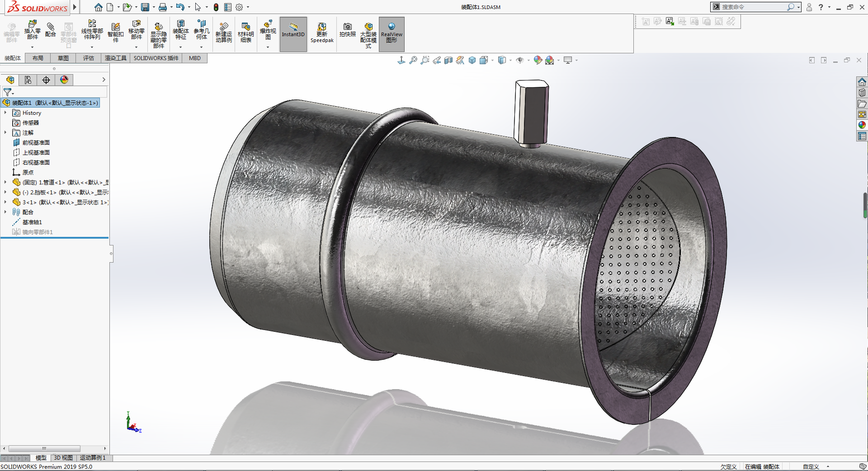Click the Zoom to Fit icon
This screenshot has width=868, height=471.
point(413,60)
